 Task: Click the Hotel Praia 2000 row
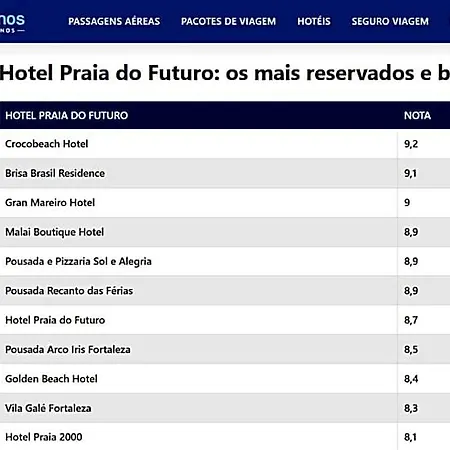pos(225,437)
